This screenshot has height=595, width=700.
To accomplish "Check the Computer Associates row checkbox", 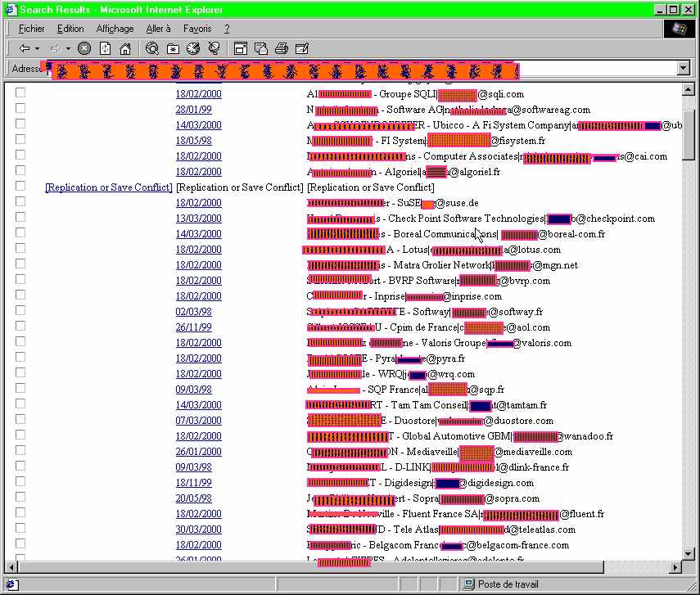I will [x=20, y=155].
